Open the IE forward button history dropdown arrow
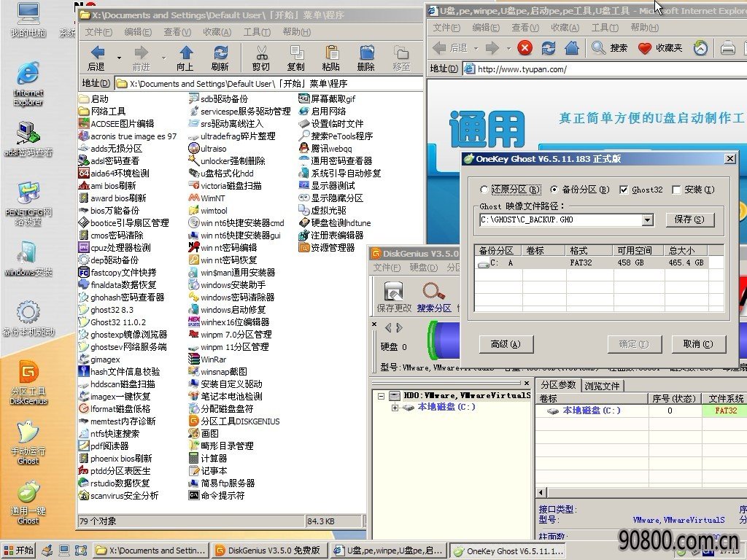The height and width of the screenshot is (560, 747). point(508,48)
